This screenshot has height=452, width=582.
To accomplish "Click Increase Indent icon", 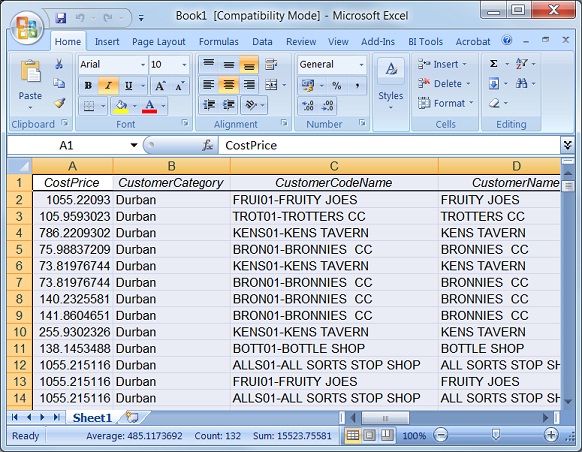I will (x=229, y=105).
